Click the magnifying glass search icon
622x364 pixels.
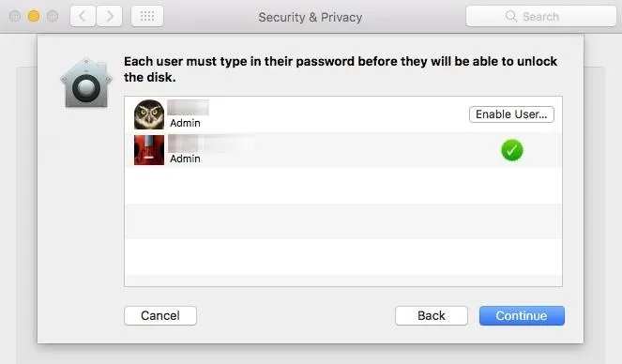(511, 16)
